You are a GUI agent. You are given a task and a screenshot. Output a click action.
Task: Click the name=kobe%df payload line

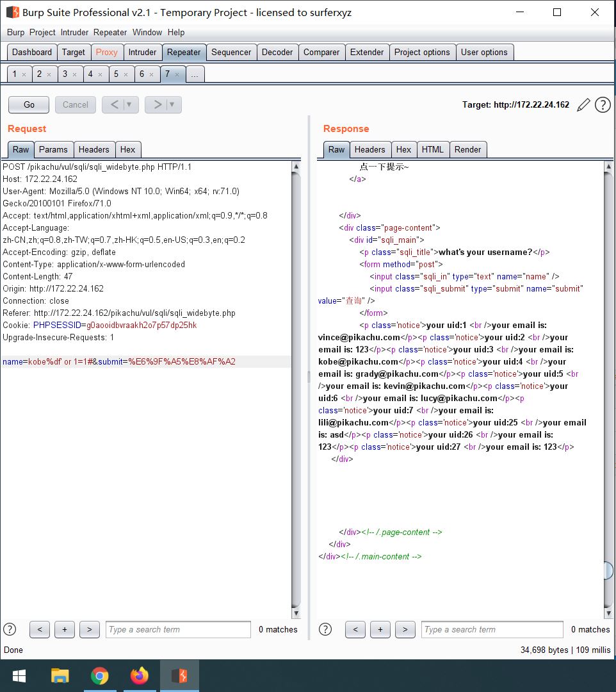pos(145,361)
